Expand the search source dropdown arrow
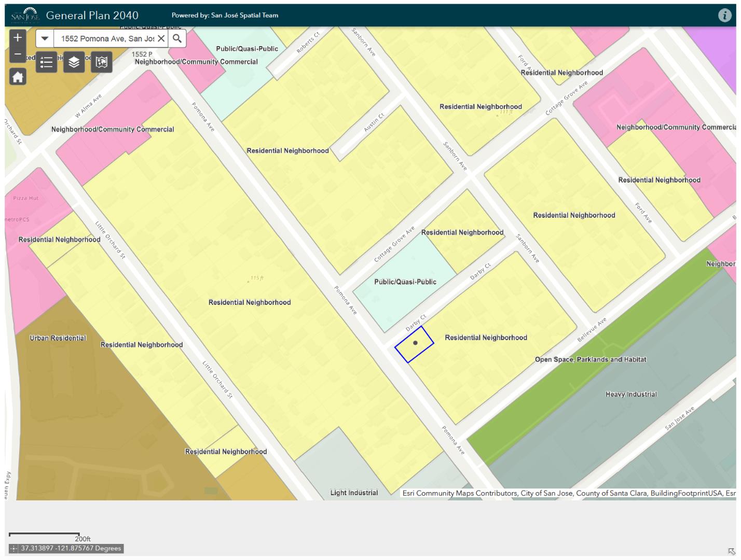 45,38
